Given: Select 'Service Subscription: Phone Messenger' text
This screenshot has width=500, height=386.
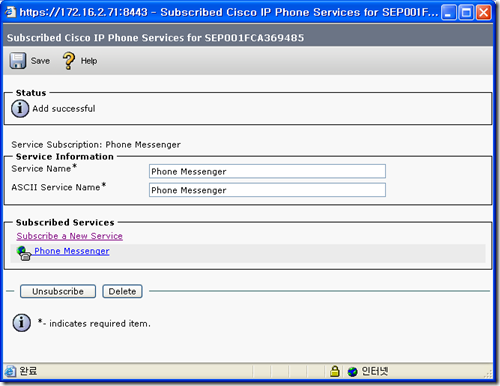Looking at the screenshot, I should point(96,145).
